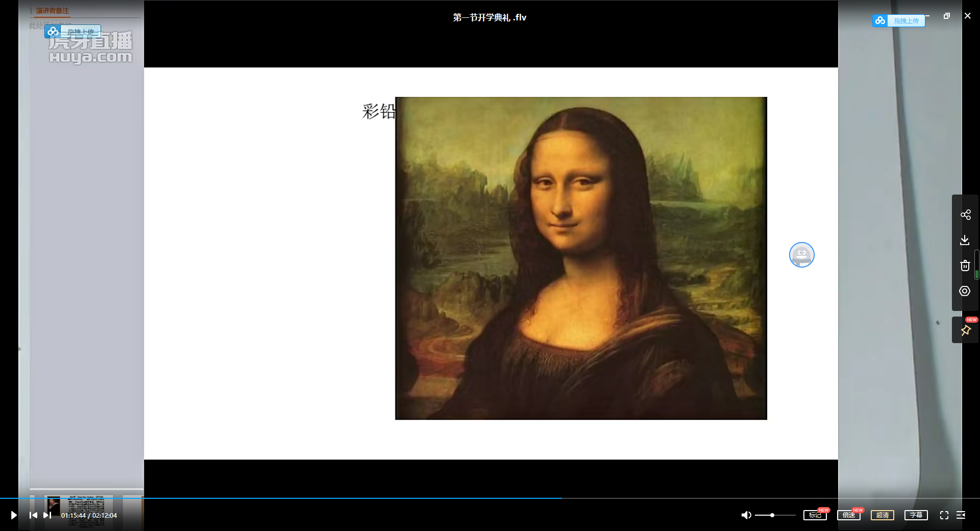Enter fullscreen mode
This screenshot has height=531, width=980.
(944, 515)
